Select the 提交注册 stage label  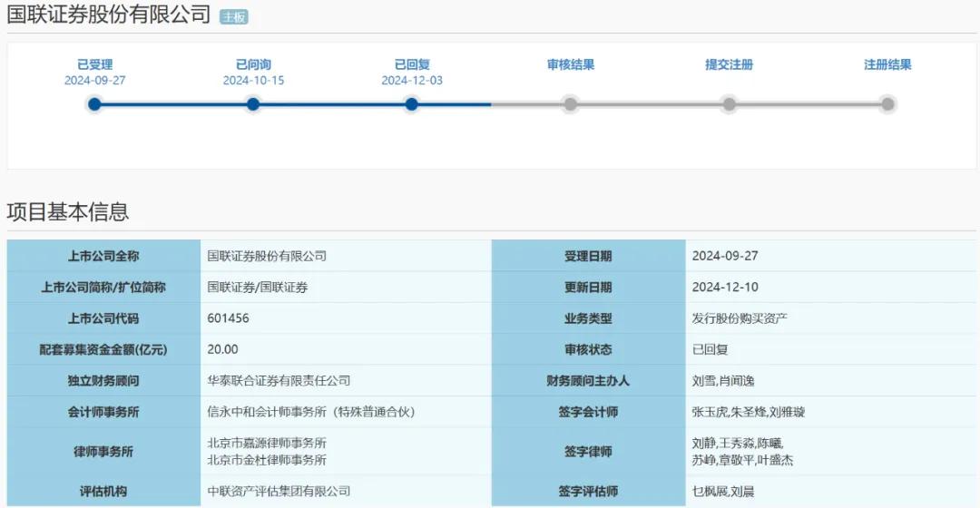729,64
